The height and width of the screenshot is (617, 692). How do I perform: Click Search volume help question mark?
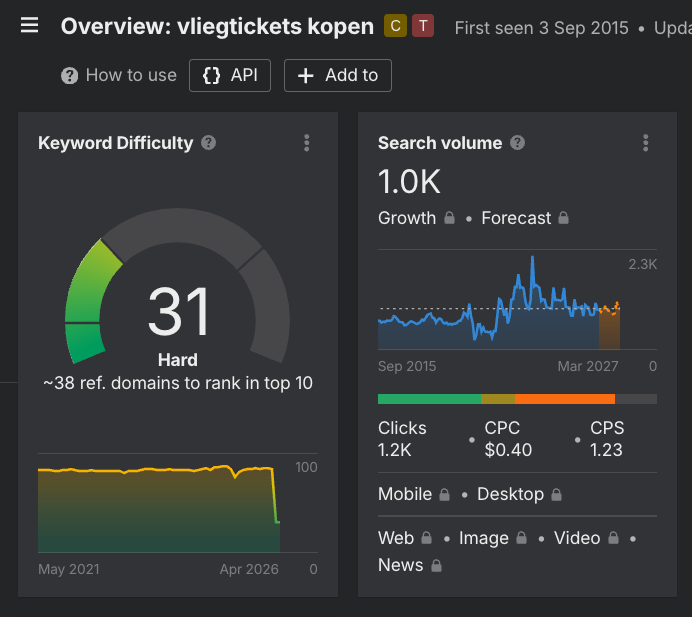click(x=517, y=143)
